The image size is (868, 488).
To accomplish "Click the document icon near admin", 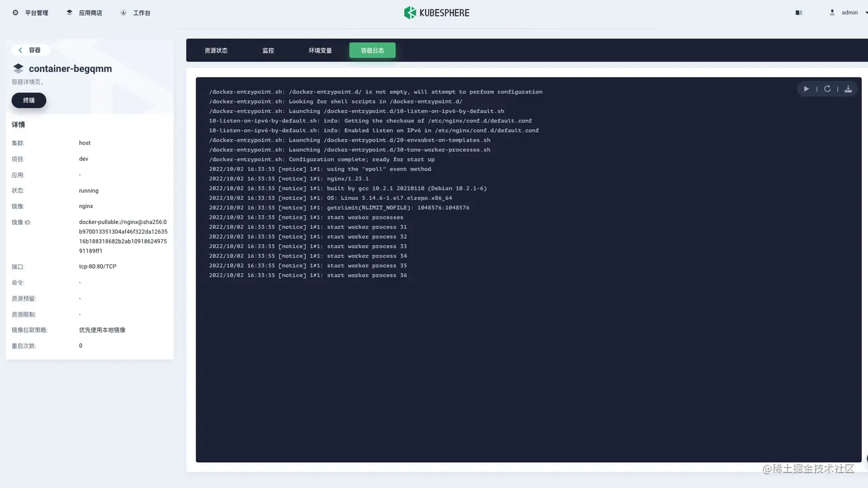I will (799, 13).
